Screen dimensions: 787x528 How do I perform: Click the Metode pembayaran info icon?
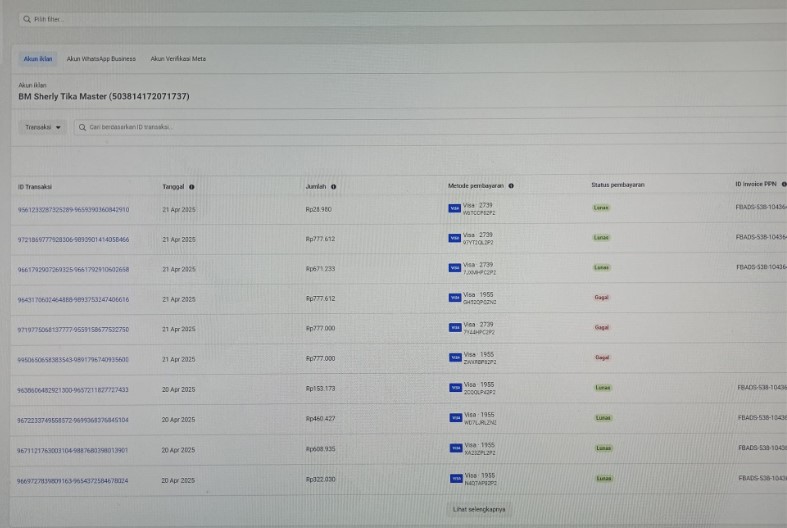point(511,186)
